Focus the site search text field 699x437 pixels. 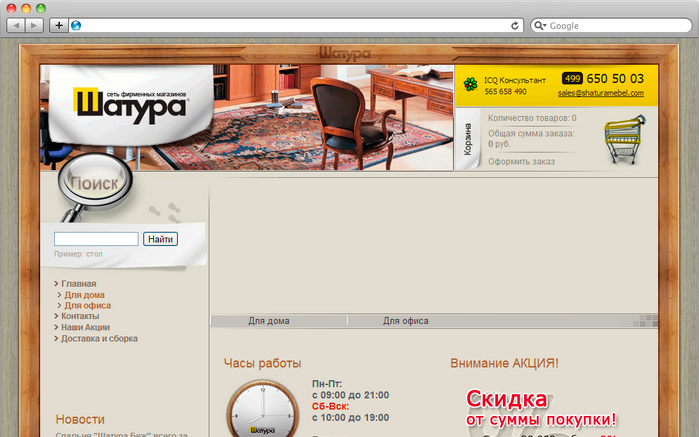pos(96,239)
